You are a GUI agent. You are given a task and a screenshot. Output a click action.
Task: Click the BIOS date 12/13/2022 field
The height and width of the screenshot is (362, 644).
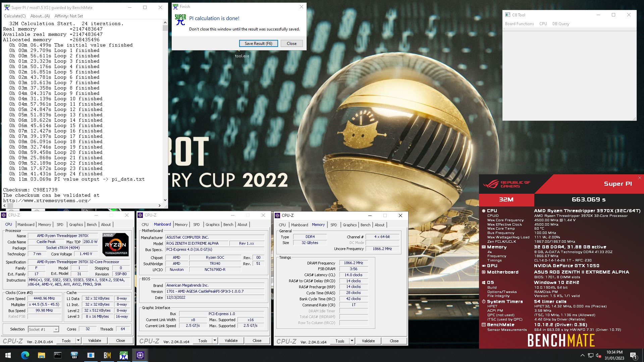(x=215, y=298)
